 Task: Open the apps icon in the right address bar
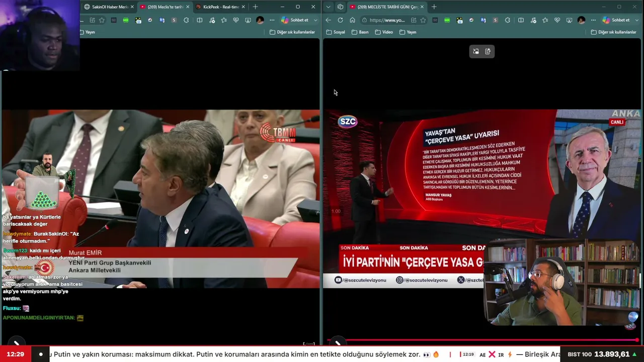(413, 20)
